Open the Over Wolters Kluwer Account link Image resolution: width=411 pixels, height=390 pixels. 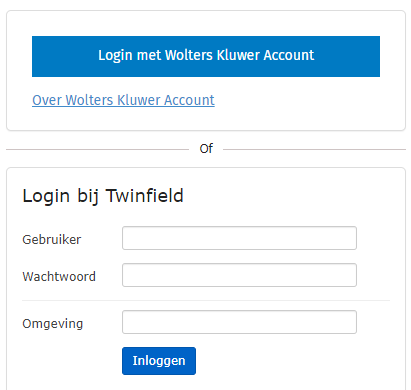click(123, 100)
